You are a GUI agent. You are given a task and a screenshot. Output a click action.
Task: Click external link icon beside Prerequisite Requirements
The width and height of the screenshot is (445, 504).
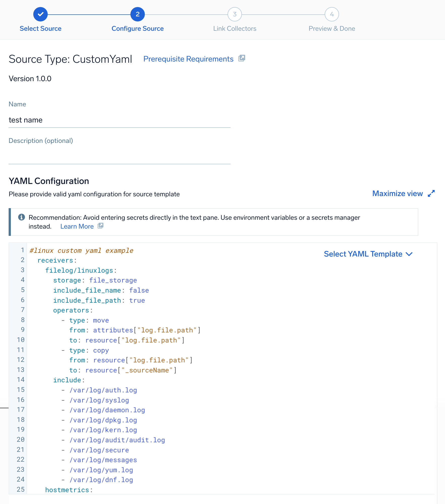pyautogui.click(x=242, y=58)
